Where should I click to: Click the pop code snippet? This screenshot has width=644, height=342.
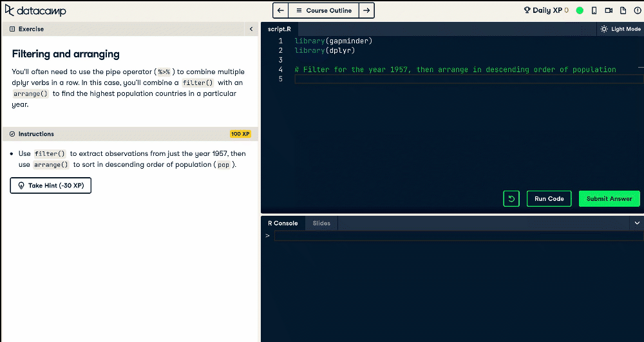pyautogui.click(x=223, y=165)
